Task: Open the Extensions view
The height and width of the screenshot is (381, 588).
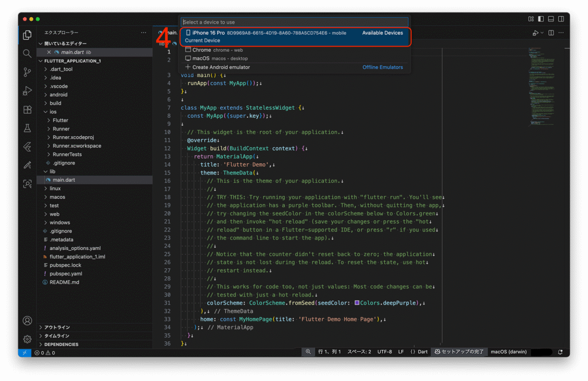Action: [x=27, y=109]
